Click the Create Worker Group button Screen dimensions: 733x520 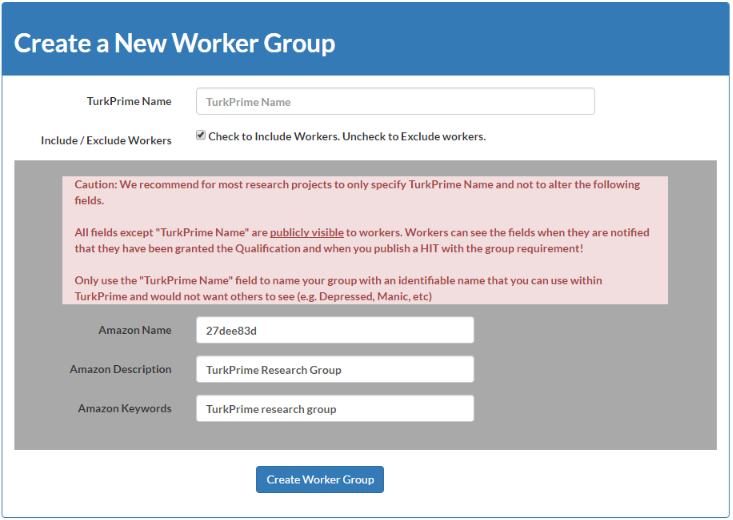(x=320, y=479)
